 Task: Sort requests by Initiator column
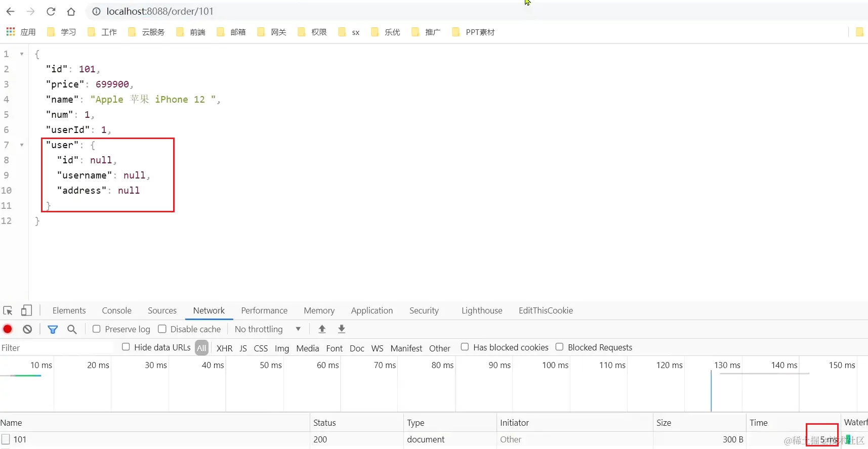(x=575, y=423)
